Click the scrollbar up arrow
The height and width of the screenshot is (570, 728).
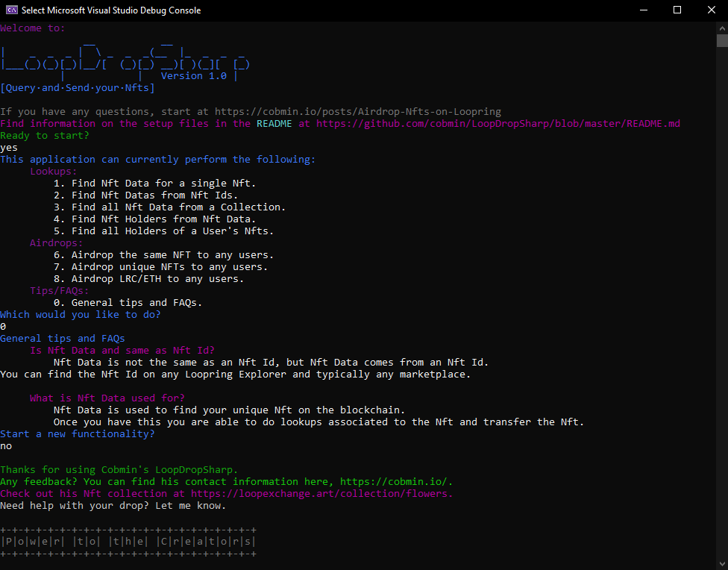(x=722, y=28)
